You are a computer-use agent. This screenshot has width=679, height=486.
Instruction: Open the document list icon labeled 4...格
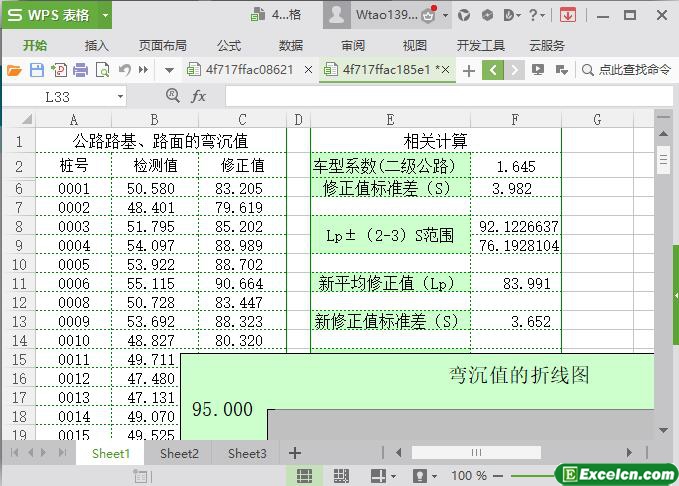click(x=276, y=15)
